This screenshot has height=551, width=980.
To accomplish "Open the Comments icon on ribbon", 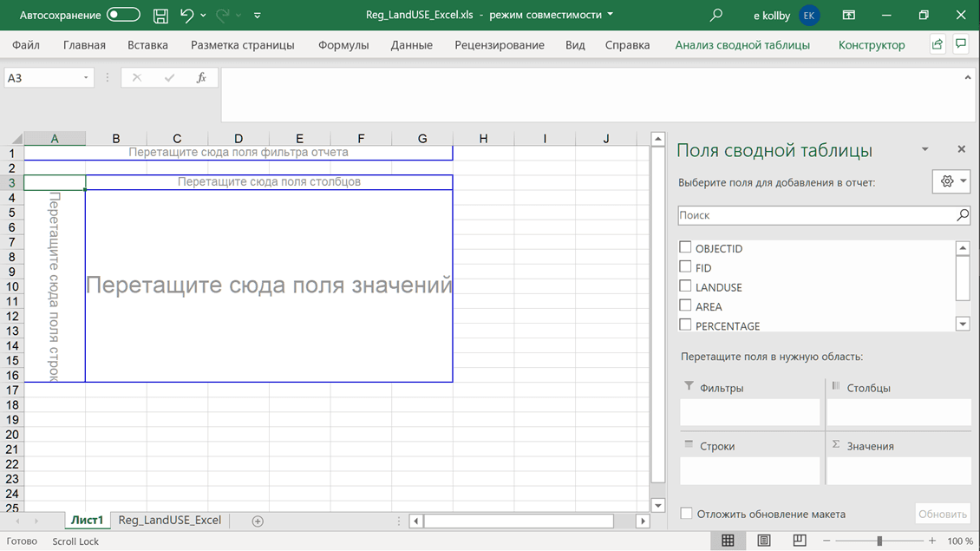I will (x=961, y=44).
